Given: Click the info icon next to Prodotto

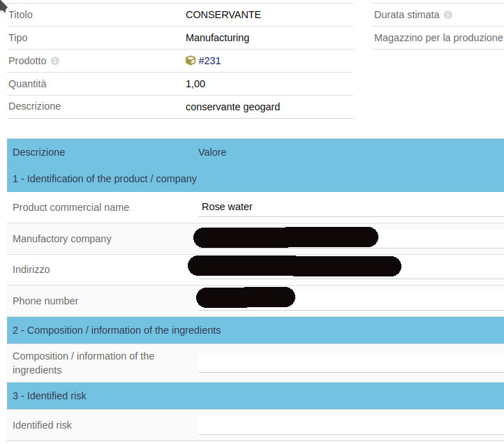Looking at the screenshot, I should pyautogui.click(x=55, y=61).
